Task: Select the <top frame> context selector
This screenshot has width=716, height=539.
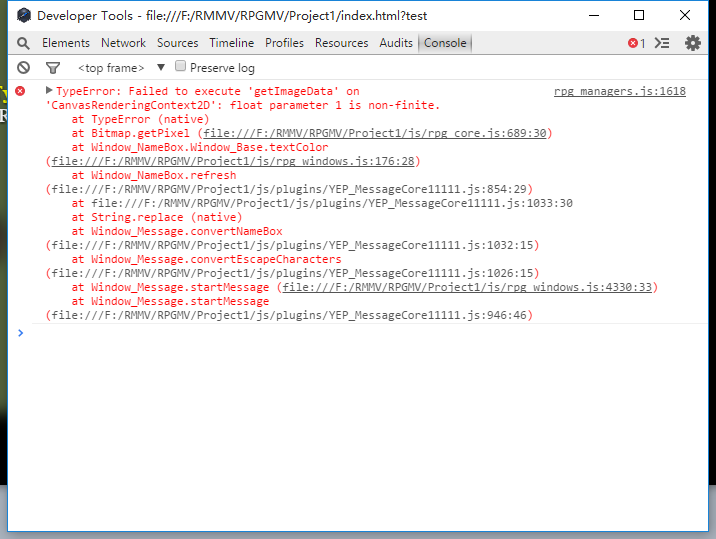Action: [x=111, y=68]
